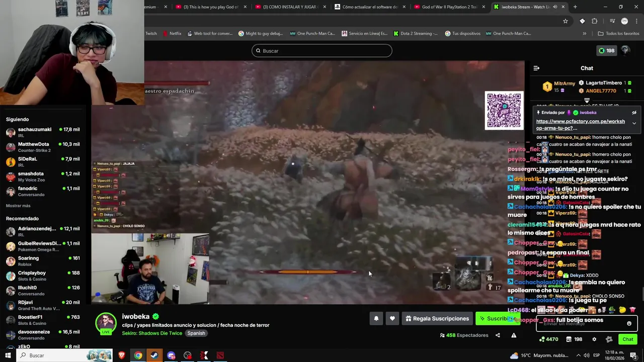Open SiDeRaL channel in sidebar

43,161
